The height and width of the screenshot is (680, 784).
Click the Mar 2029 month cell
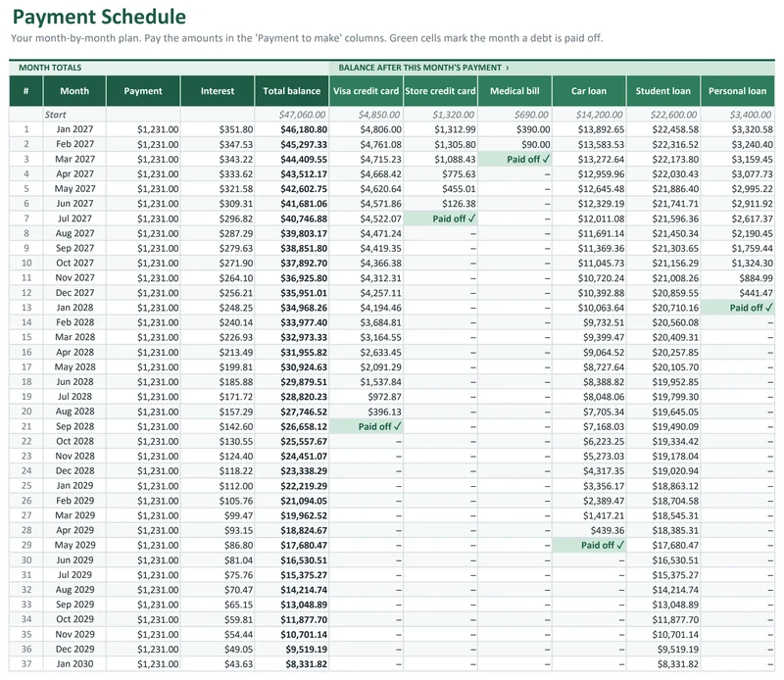(74, 515)
